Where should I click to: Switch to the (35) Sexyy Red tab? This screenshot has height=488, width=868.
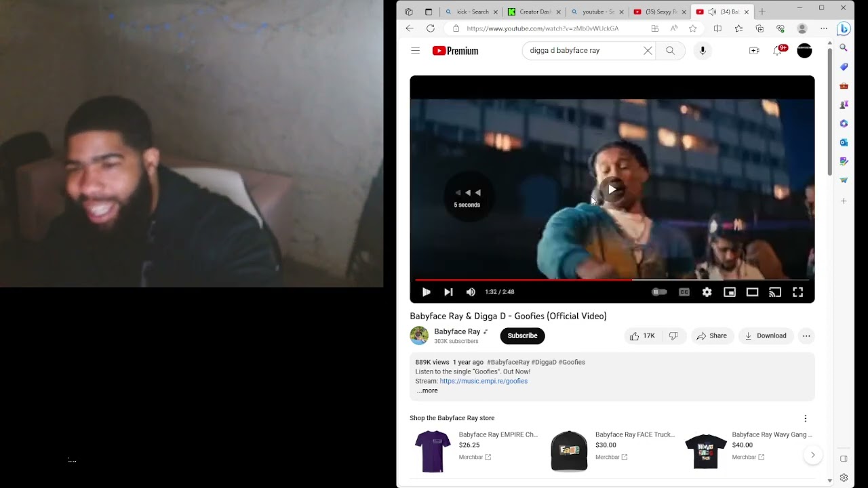(x=658, y=12)
